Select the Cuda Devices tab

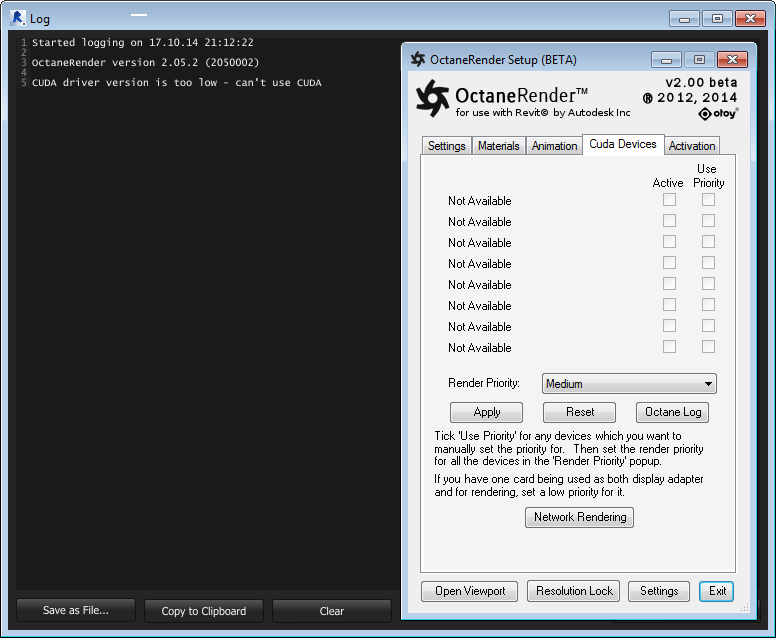point(623,144)
